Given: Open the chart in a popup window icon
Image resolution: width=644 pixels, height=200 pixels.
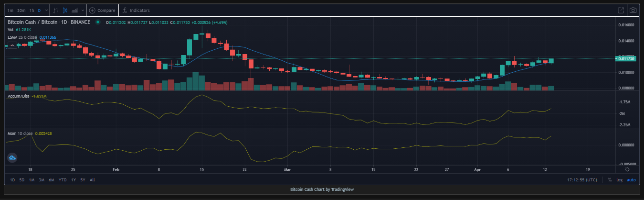Looking at the screenshot, I should (x=621, y=10).
